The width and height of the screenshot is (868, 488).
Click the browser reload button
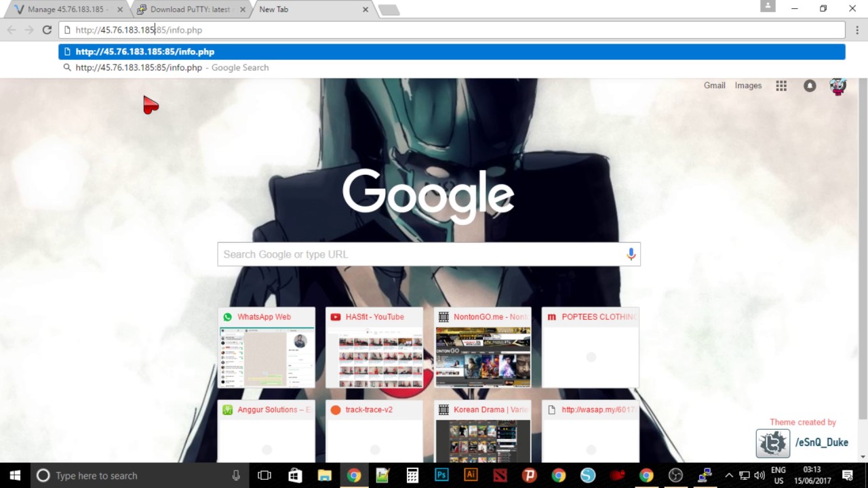point(47,30)
